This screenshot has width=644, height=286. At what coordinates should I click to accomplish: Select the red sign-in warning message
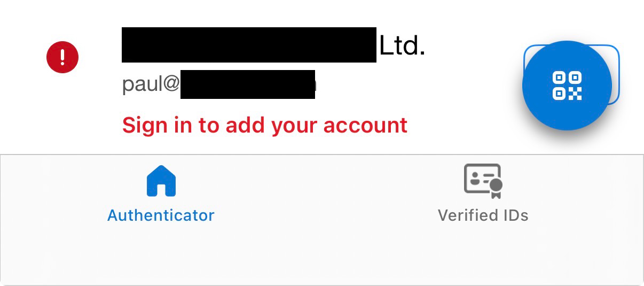tap(265, 125)
